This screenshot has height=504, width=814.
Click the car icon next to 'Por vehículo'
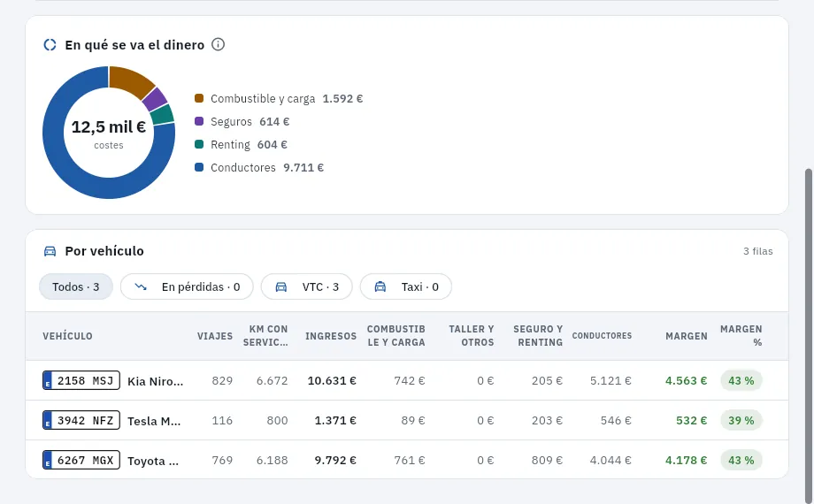[x=50, y=251]
